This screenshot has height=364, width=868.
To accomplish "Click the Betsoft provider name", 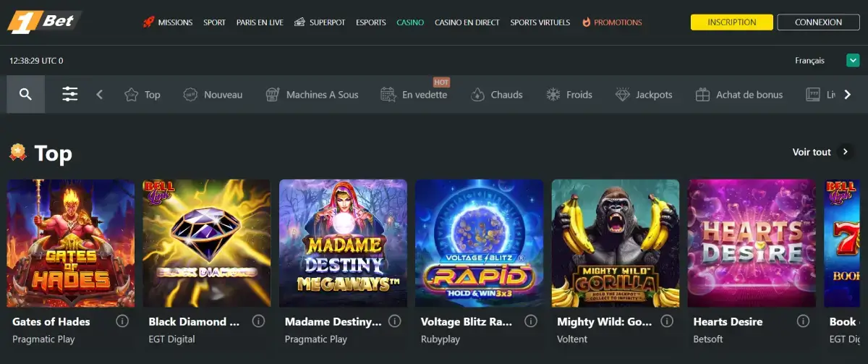I will pos(710,339).
